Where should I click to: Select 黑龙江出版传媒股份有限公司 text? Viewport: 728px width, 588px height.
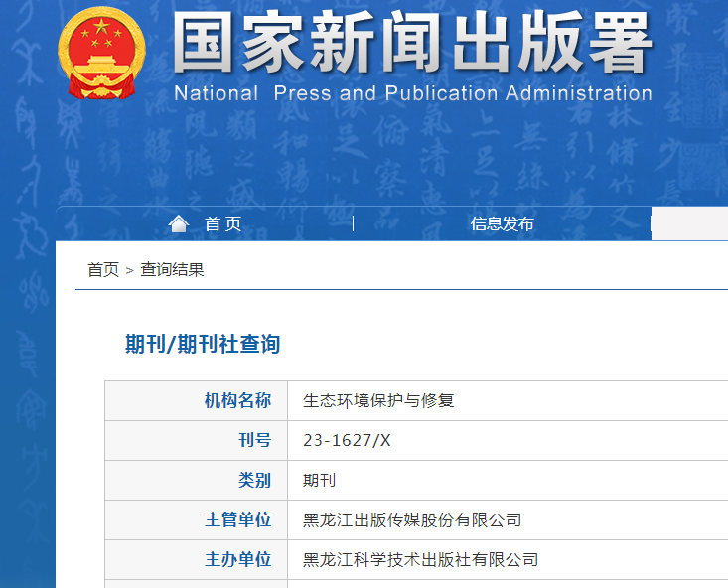pos(412,520)
